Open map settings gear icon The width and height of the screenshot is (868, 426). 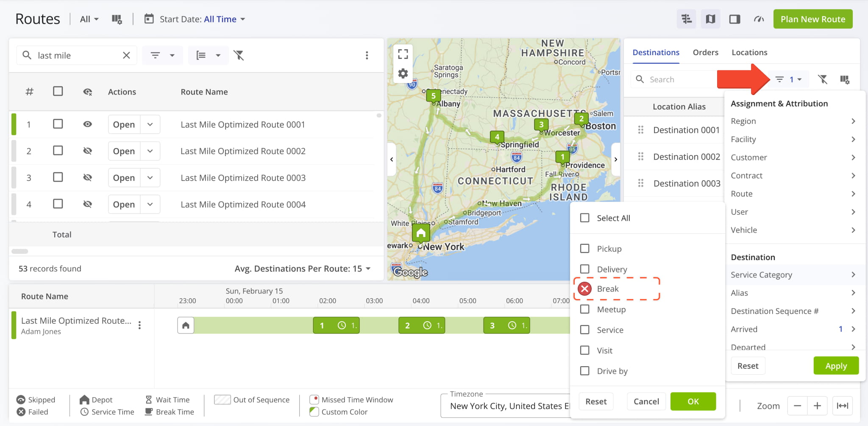click(x=403, y=73)
